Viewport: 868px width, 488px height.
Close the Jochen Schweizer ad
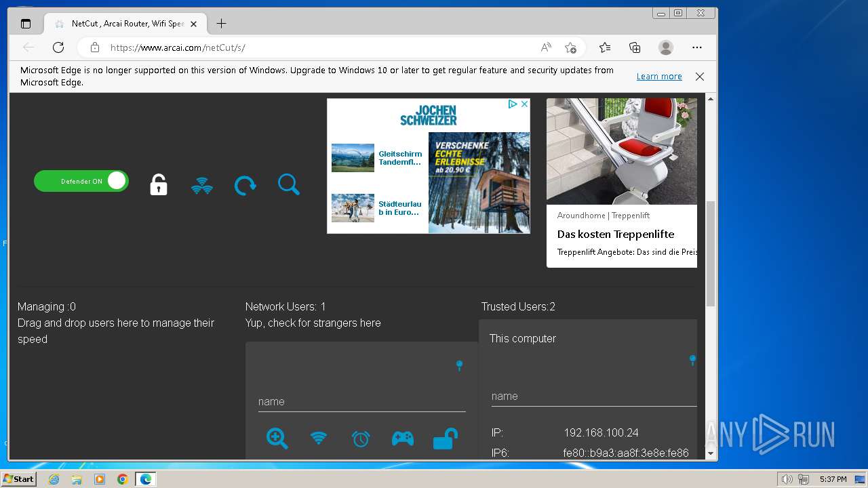pyautogui.click(x=524, y=104)
